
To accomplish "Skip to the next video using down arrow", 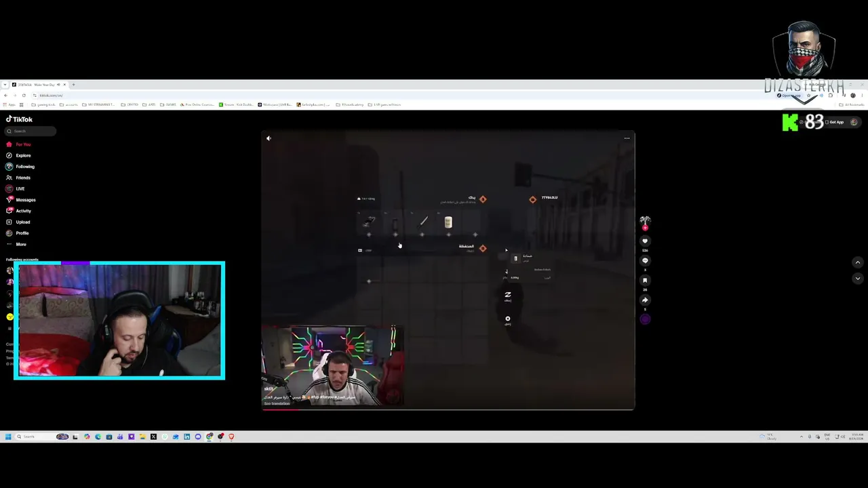I will (857, 278).
